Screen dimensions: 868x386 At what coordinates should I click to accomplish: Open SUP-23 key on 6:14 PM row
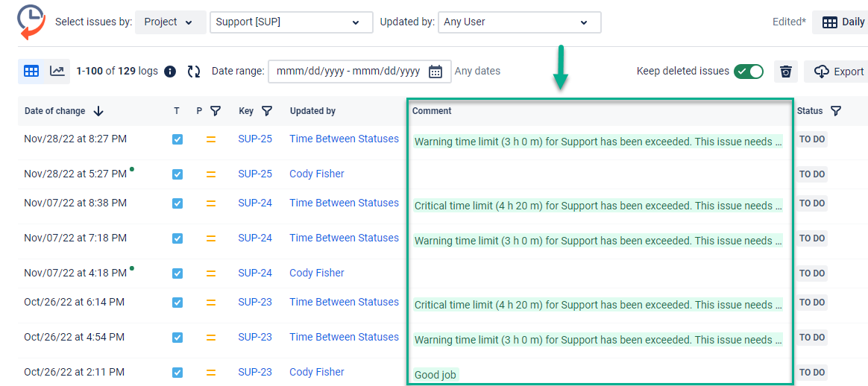coord(255,302)
